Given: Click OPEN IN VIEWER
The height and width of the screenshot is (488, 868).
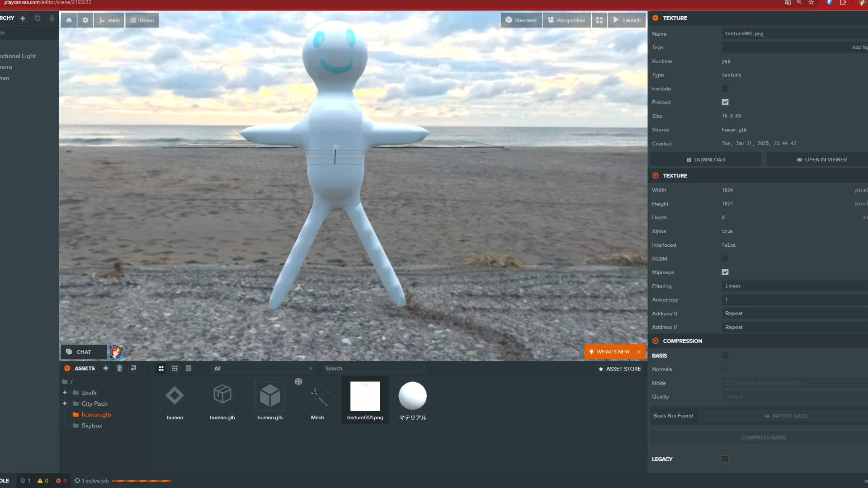Looking at the screenshot, I should tap(817, 160).
